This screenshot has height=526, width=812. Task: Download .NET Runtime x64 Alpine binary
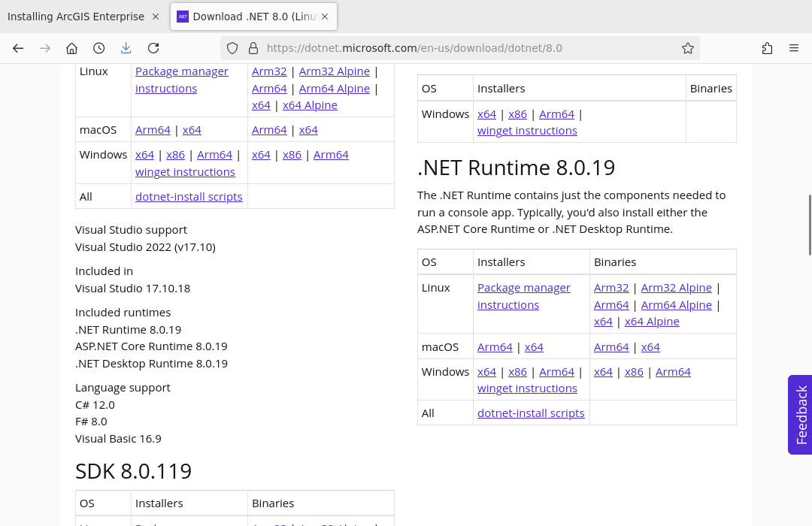click(x=651, y=322)
